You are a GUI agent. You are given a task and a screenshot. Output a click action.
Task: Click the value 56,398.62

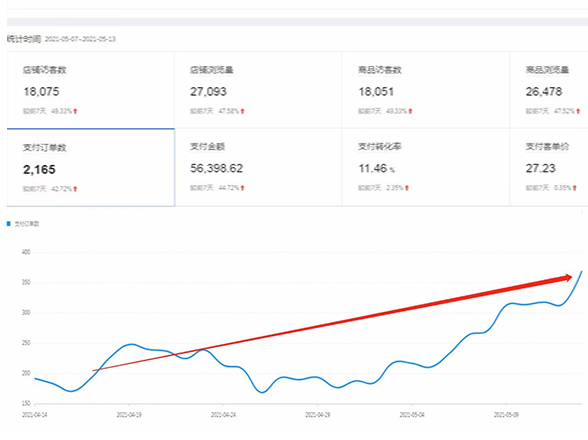pyautogui.click(x=216, y=168)
